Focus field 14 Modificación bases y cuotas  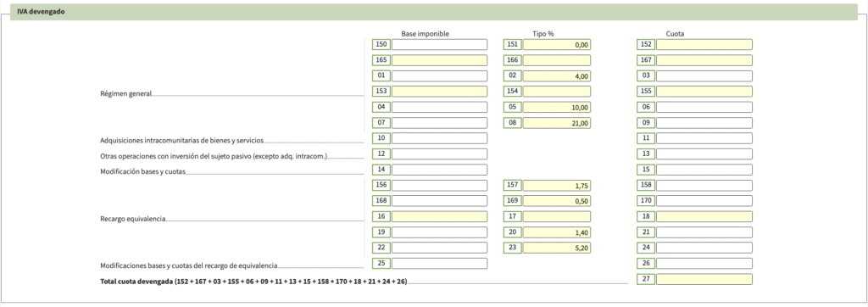[440, 170]
